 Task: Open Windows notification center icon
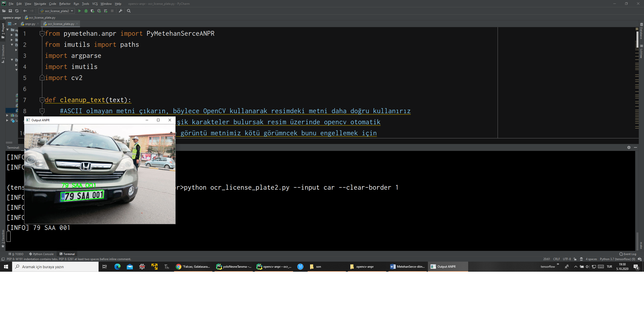(636, 267)
